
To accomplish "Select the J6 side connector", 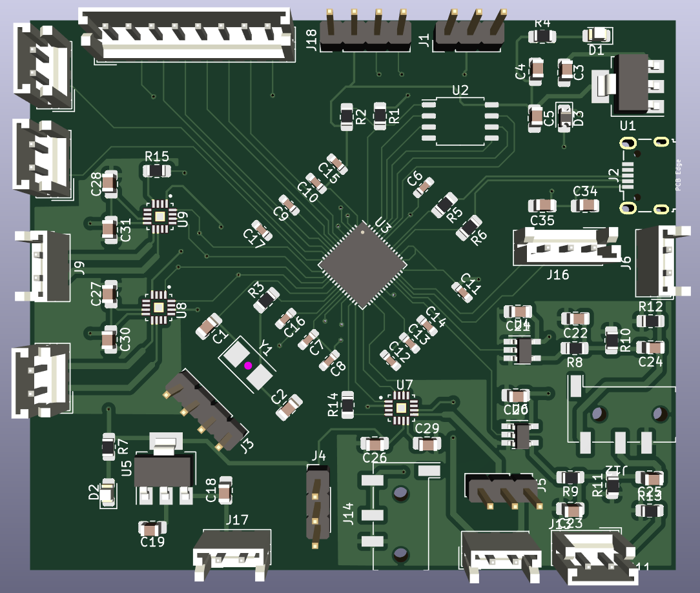I will click(x=663, y=261).
